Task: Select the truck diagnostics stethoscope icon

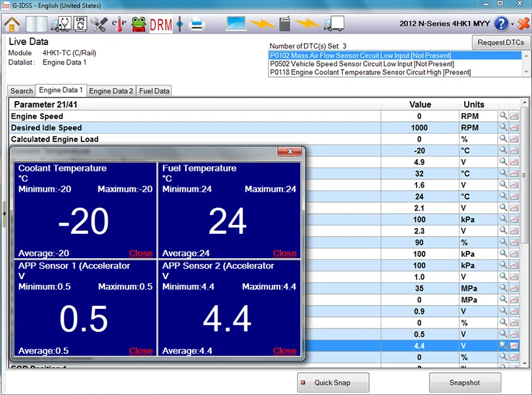Action: click(x=61, y=24)
